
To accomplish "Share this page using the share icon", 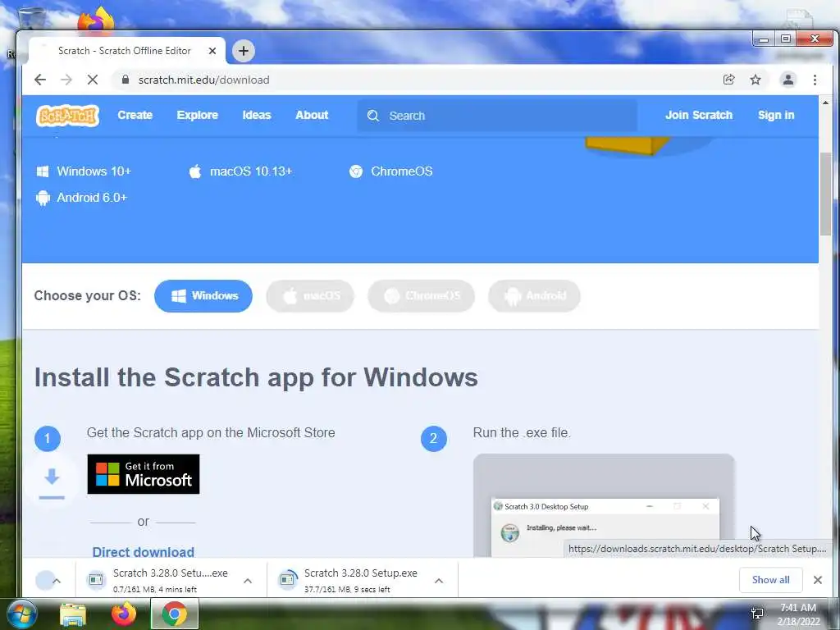I will pyautogui.click(x=728, y=80).
